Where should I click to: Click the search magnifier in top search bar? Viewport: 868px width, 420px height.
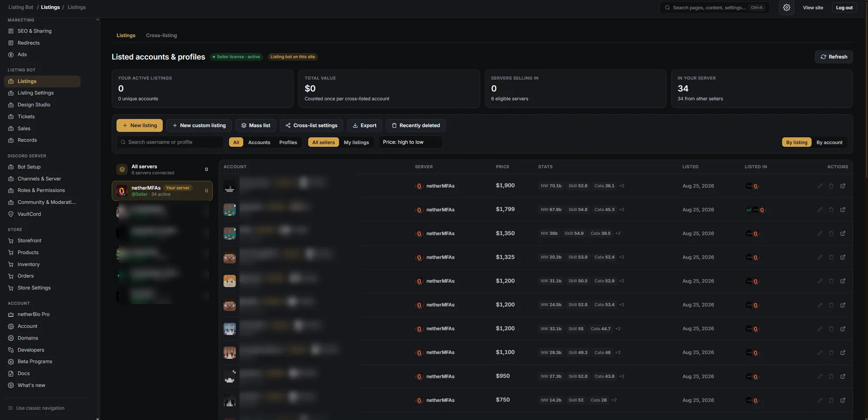[x=667, y=7]
